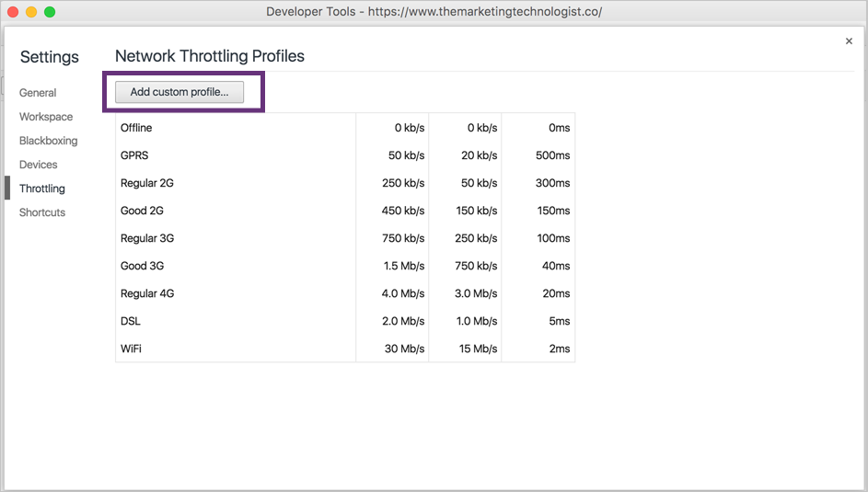The height and width of the screenshot is (492, 868).
Task: Click the Developer Tools window title
Action: tap(434, 12)
